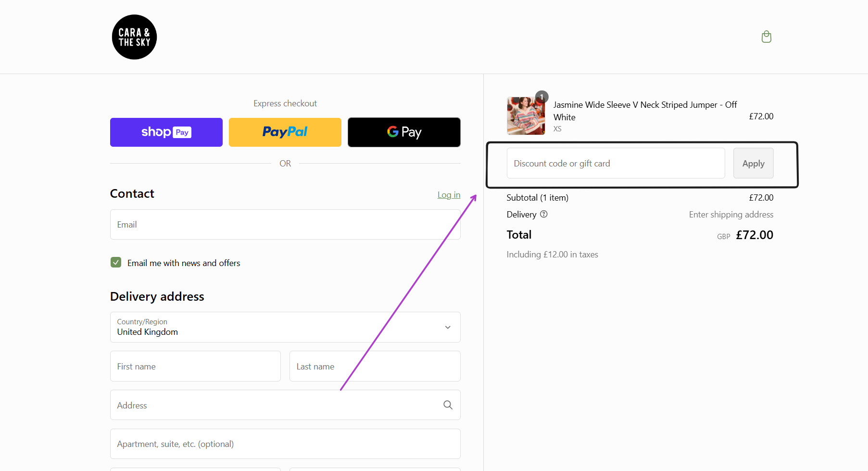Click the £72.00 total amount
The image size is (868, 471).
point(755,235)
